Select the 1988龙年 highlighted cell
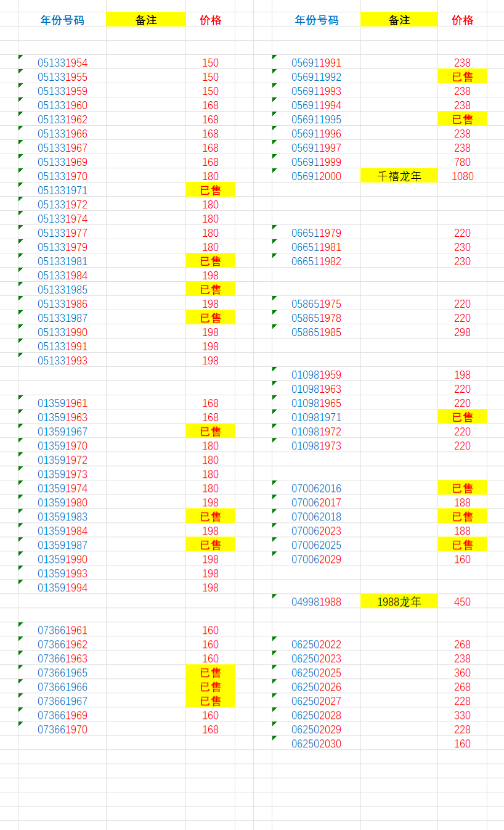The width and height of the screenshot is (504, 830). (x=399, y=602)
